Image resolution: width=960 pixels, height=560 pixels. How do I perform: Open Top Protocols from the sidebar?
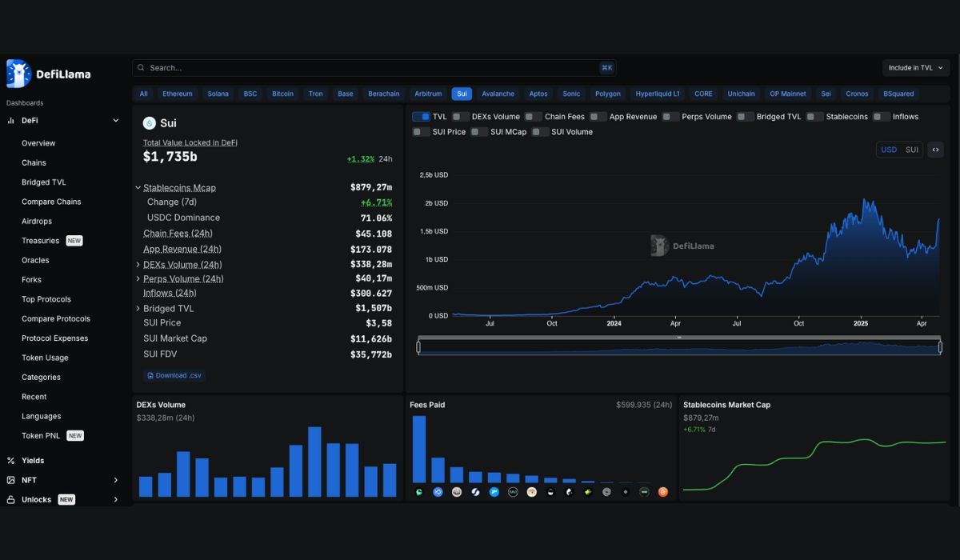coord(46,299)
